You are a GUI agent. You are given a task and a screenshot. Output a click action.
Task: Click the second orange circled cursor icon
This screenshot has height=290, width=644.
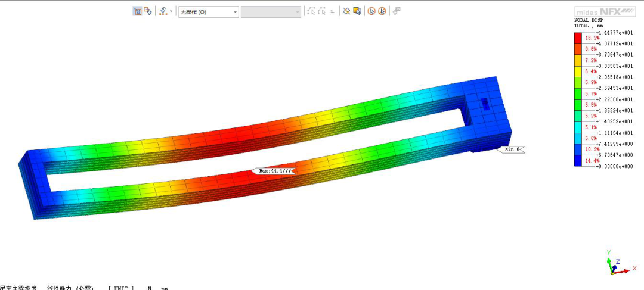(x=382, y=11)
